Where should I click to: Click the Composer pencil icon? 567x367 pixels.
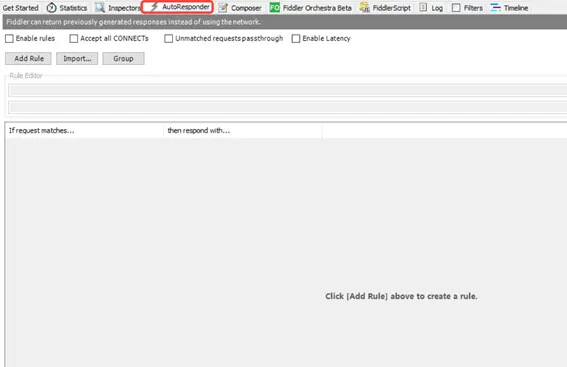(x=223, y=8)
